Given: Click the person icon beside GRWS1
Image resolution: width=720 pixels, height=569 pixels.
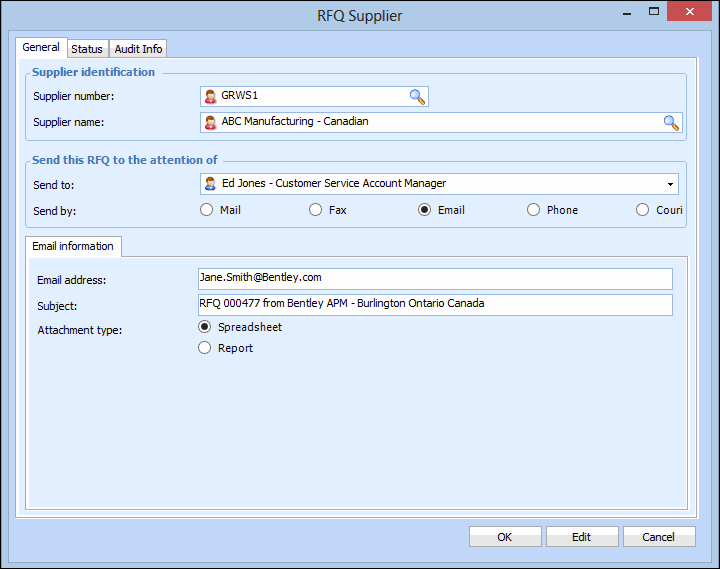Looking at the screenshot, I should click(x=211, y=97).
